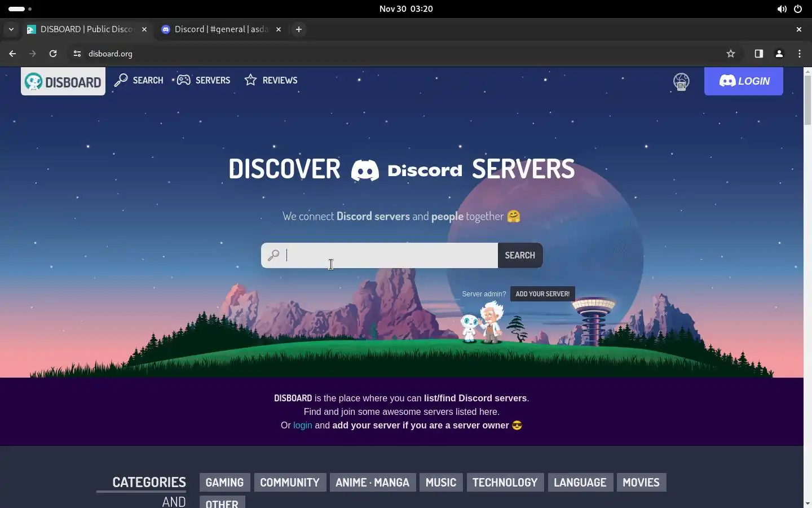Select the OTHER category
This screenshot has height=508, width=812.
(222, 502)
